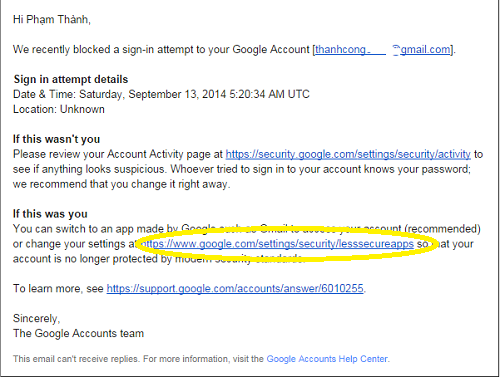Image resolution: width=500 pixels, height=377 pixels.
Task: Open the support.google.com answer 6010255 link
Action: (235, 288)
